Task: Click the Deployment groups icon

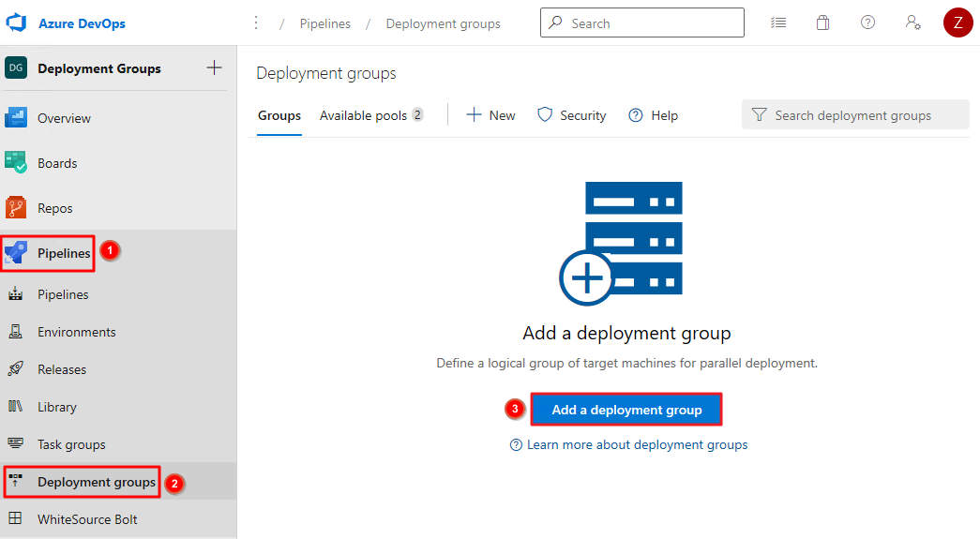Action: (x=16, y=480)
